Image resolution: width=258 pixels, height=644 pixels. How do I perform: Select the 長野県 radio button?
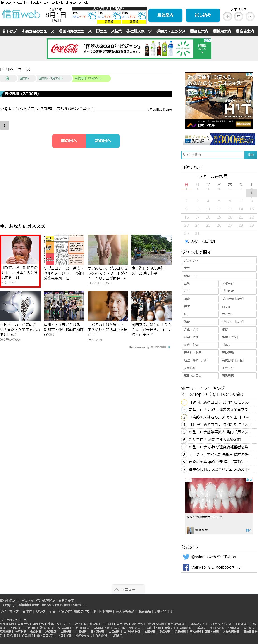coord(186,241)
